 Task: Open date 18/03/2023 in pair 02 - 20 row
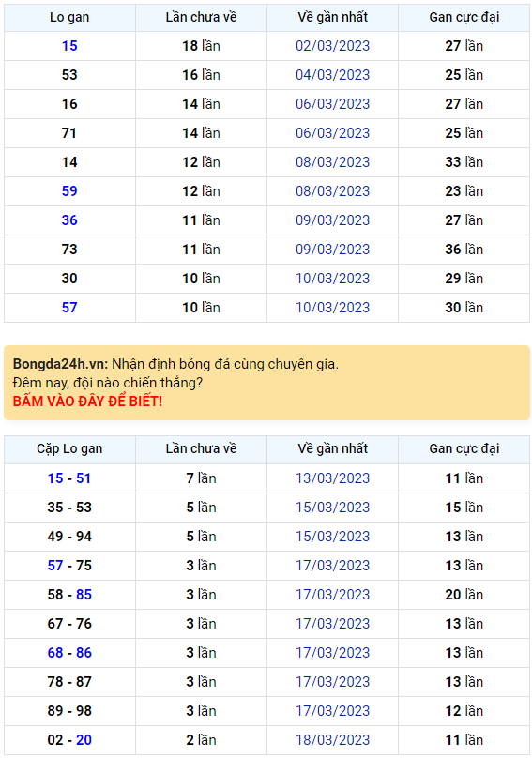click(333, 740)
